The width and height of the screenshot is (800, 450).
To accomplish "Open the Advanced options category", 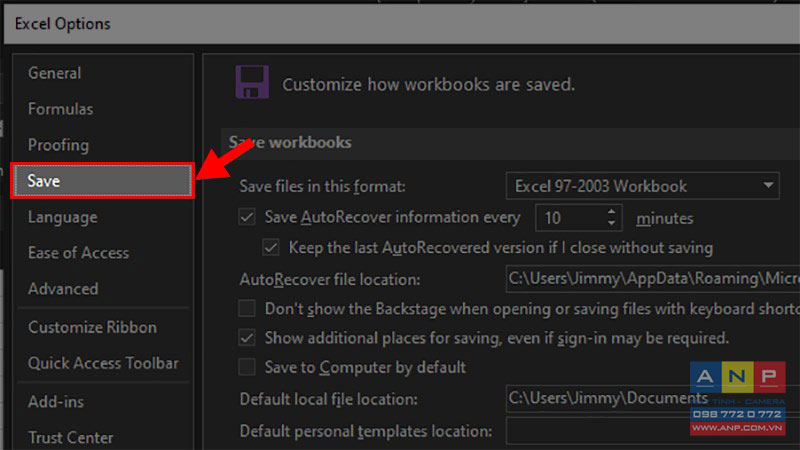I will 63,289.
